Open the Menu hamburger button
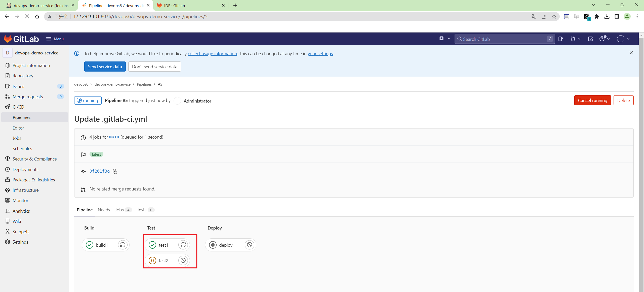 click(55, 39)
